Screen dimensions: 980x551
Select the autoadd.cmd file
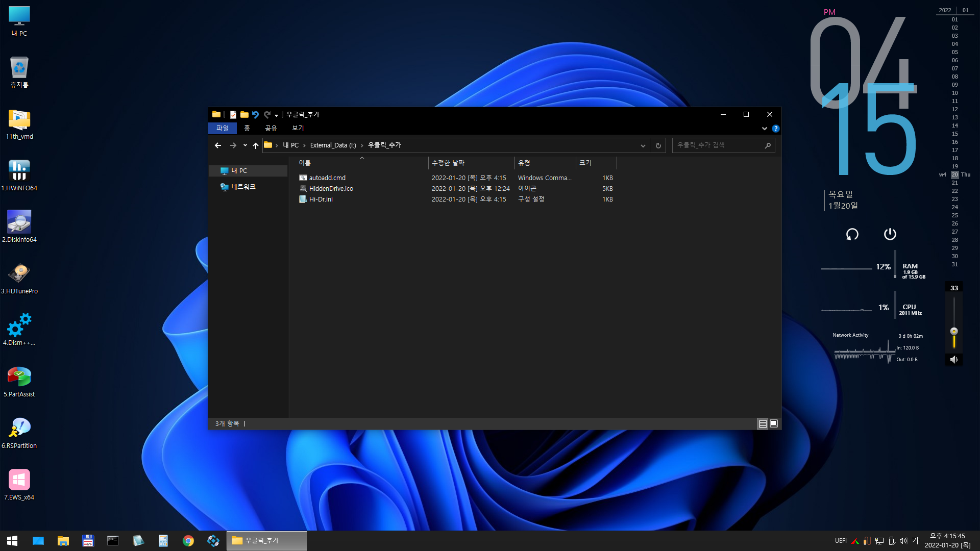click(x=327, y=178)
